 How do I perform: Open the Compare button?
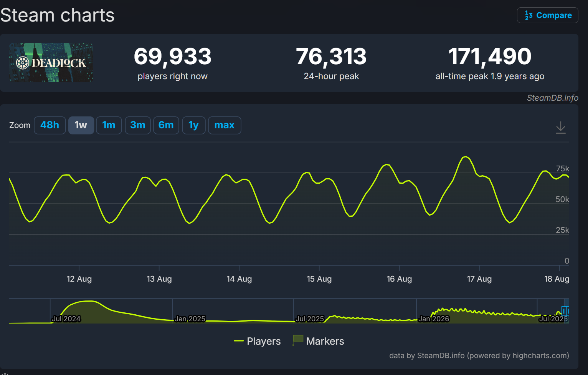pos(548,15)
